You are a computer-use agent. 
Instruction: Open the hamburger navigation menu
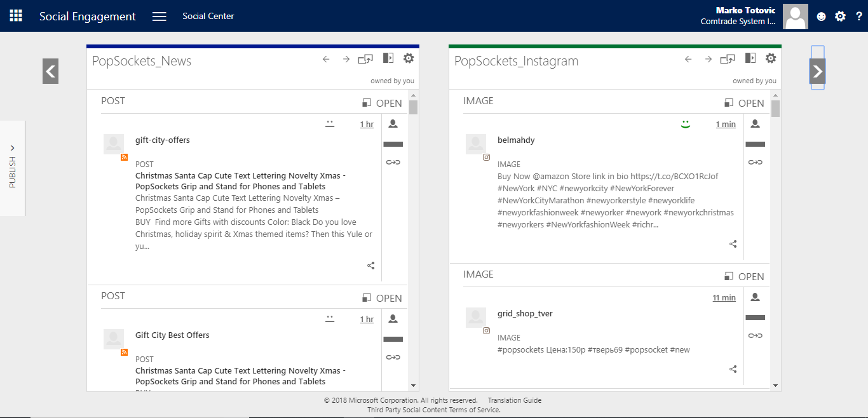[x=159, y=17]
